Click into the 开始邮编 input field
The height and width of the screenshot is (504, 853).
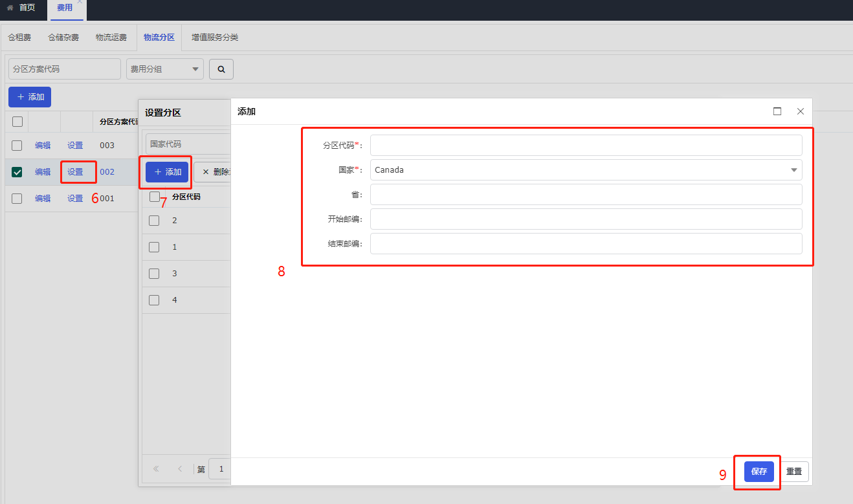tap(586, 219)
